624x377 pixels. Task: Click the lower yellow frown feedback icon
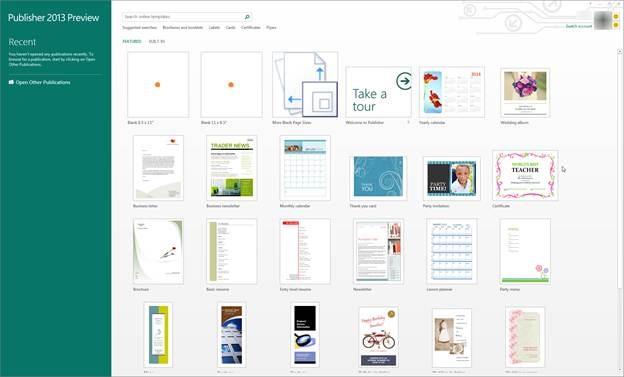pyautogui.click(x=616, y=25)
